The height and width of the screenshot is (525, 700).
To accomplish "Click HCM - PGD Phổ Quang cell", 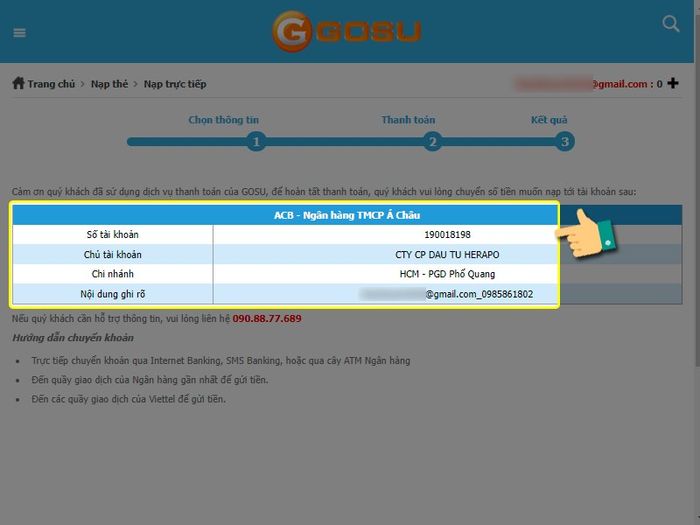I will point(447,274).
